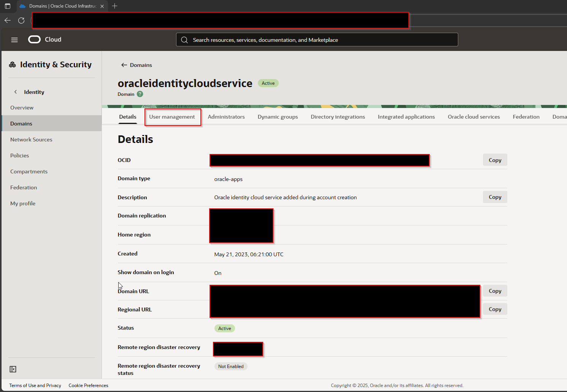The image size is (567, 392).
Task: Collapse the Identity section using its chevron
Action: coord(15,92)
